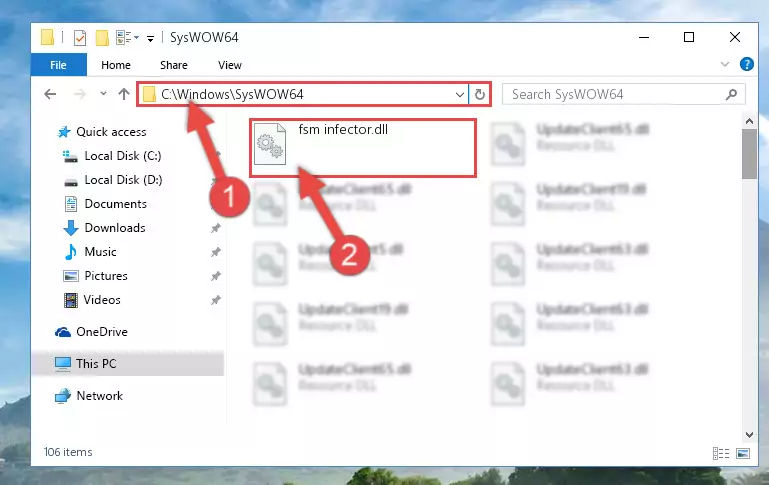Open address bar history dropdown chevron
The height and width of the screenshot is (485, 769).
click(x=460, y=94)
